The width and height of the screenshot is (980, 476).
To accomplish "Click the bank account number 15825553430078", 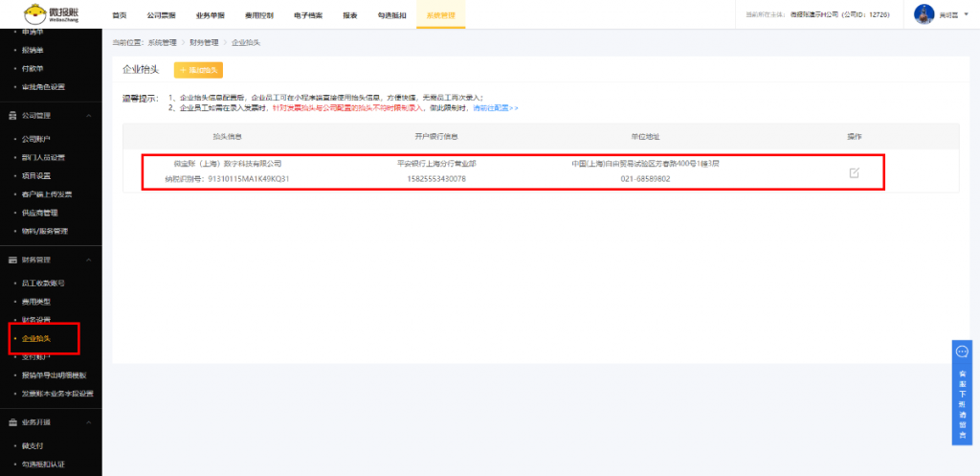I will click(436, 179).
